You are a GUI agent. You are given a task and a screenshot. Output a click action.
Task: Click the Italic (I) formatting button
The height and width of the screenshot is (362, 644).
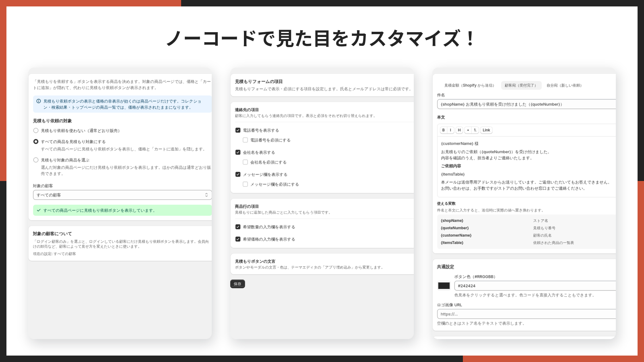450,130
